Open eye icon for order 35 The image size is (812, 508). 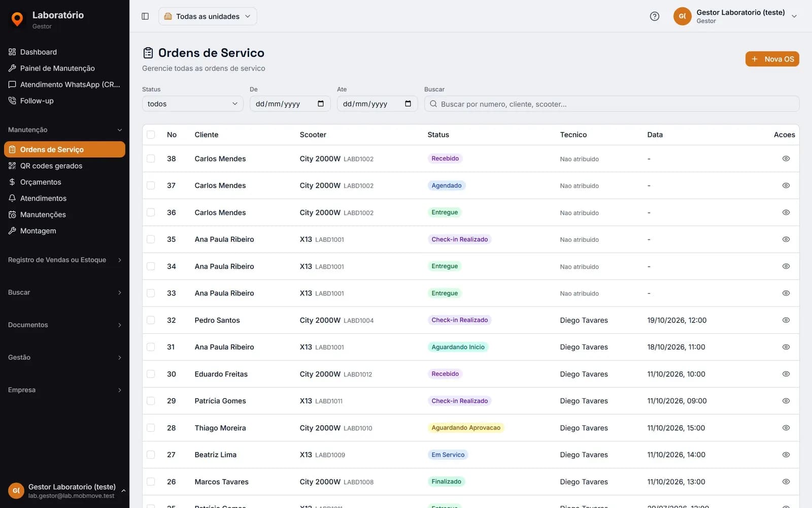click(786, 239)
